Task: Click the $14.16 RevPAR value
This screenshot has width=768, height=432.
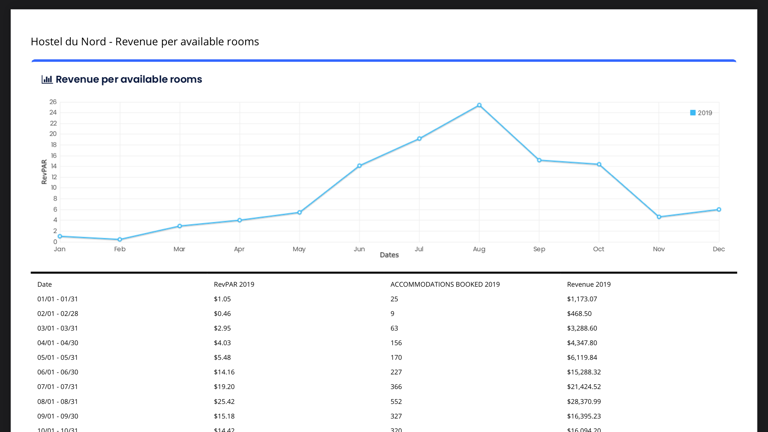Action: click(224, 372)
